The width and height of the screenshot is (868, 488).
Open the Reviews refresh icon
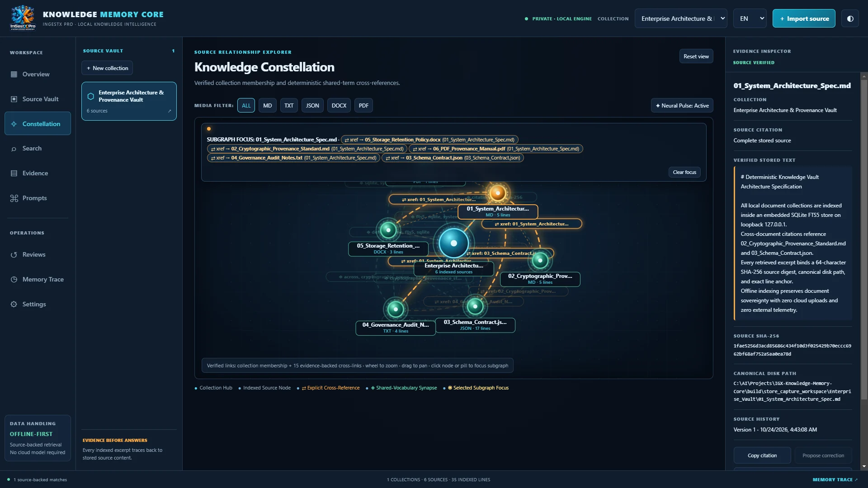(14, 255)
